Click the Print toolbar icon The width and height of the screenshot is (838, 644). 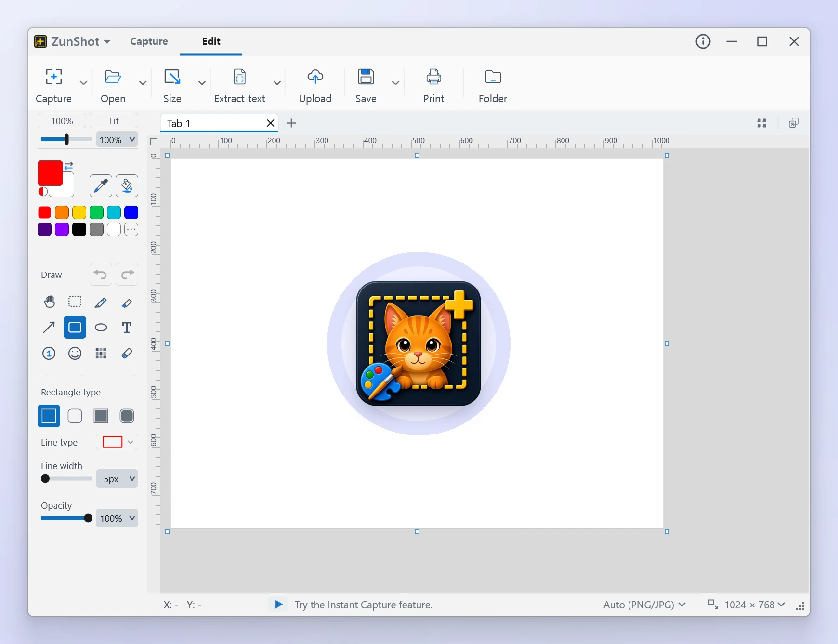(433, 77)
